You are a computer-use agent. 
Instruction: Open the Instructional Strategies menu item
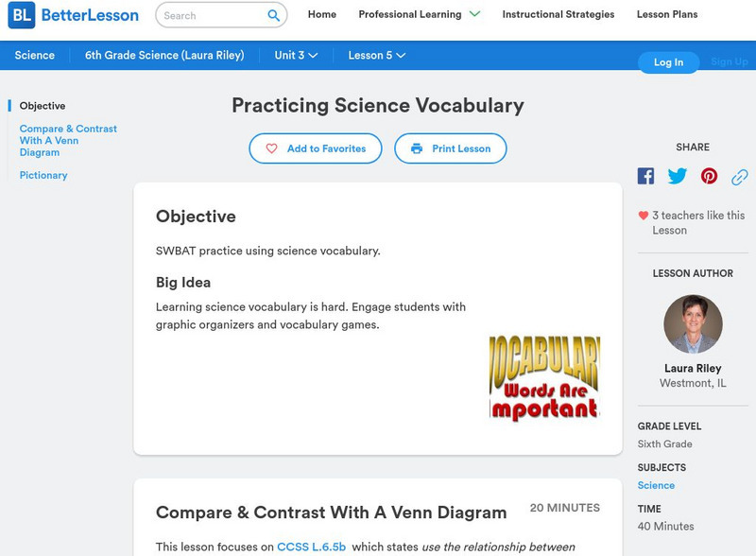558,14
